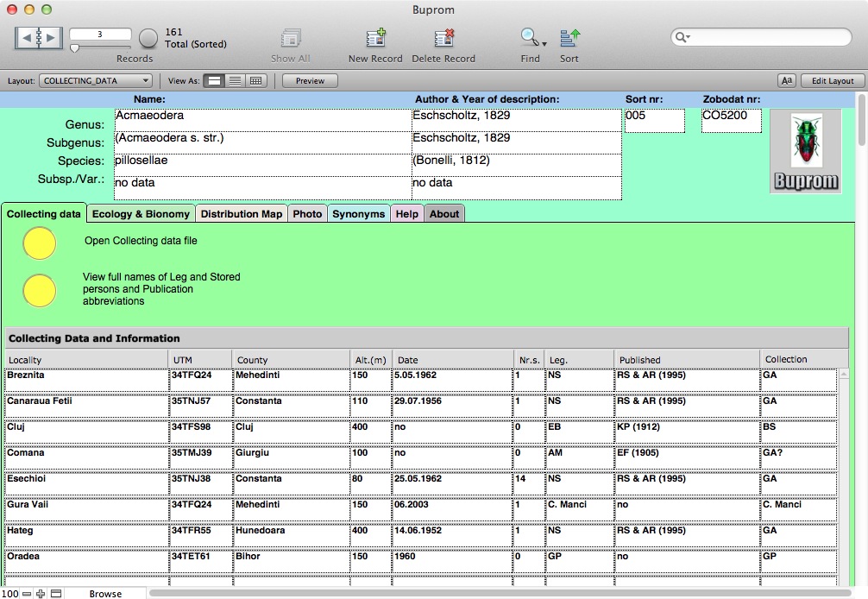Open the Distribution Map tab

242,214
